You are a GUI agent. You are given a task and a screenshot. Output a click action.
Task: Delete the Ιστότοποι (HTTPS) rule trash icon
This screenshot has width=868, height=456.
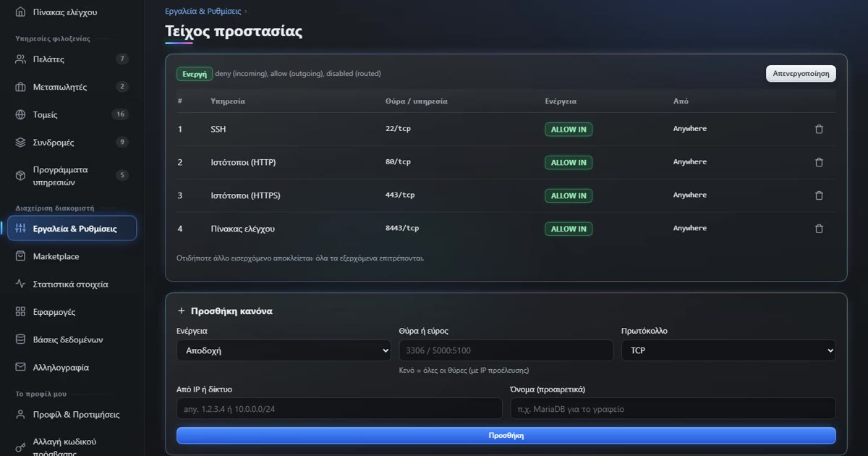[x=819, y=195]
